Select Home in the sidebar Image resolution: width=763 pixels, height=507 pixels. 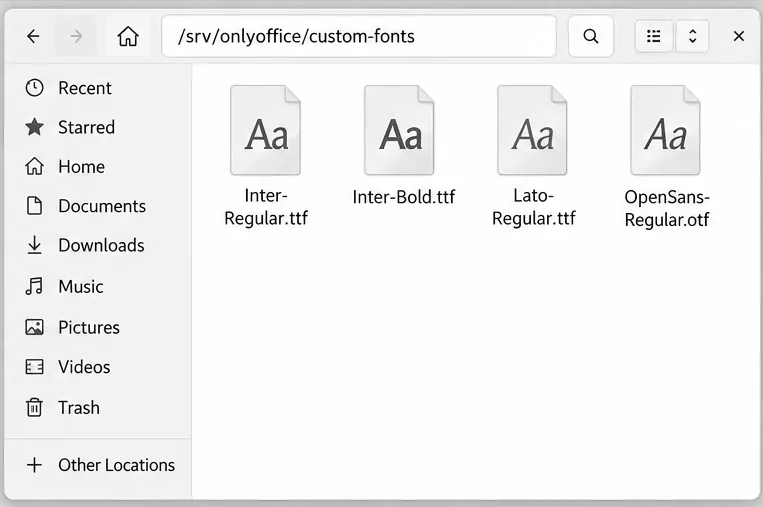point(98,167)
